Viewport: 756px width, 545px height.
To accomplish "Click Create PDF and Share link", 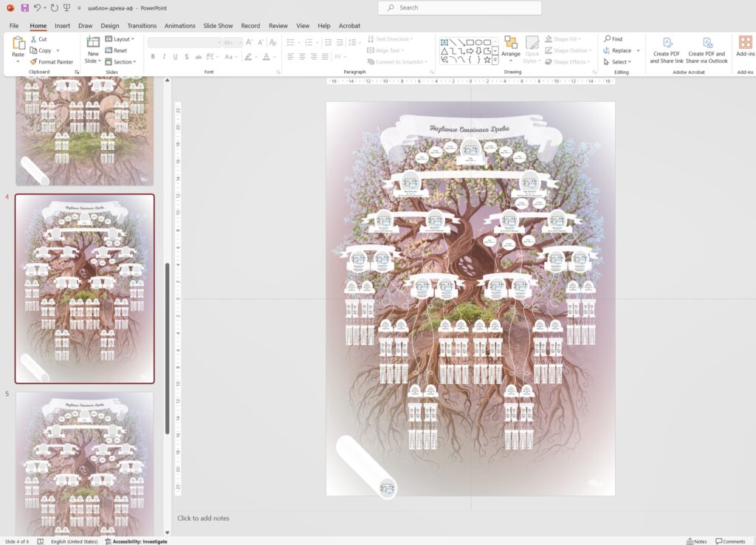I will [667, 50].
